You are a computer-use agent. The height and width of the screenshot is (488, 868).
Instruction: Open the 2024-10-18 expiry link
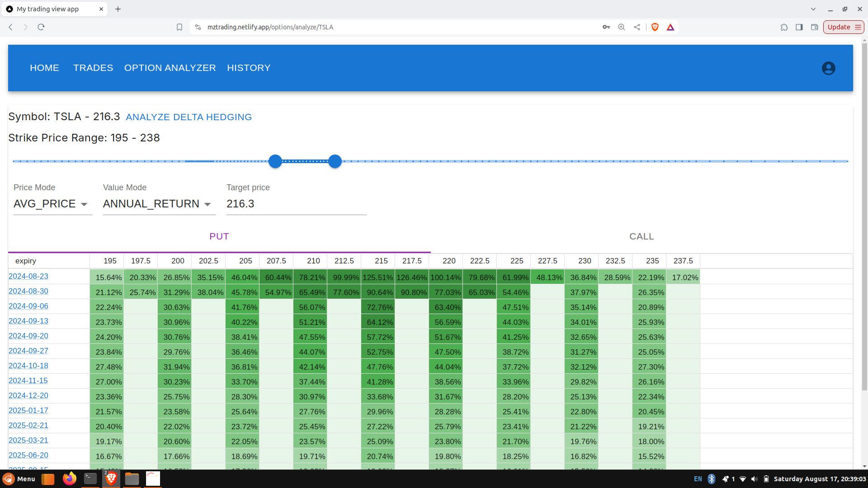click(x=28, y=366)
